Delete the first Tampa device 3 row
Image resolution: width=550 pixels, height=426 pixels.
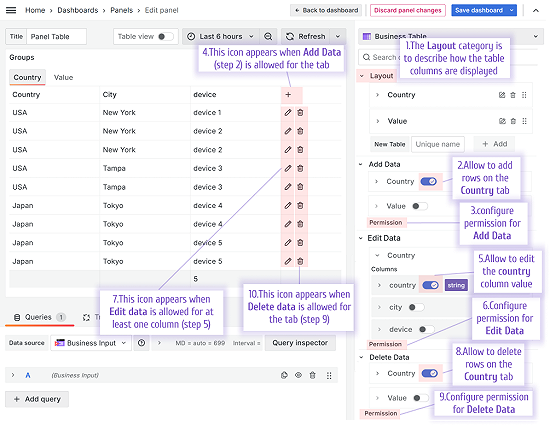coord(301,168)
